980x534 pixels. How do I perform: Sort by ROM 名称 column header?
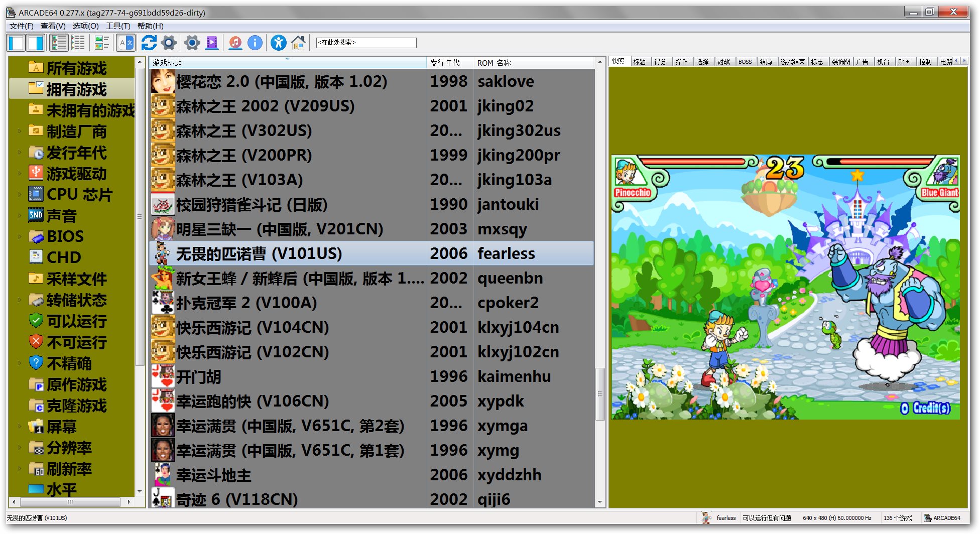pyautogui.click(x=534, y=63)
